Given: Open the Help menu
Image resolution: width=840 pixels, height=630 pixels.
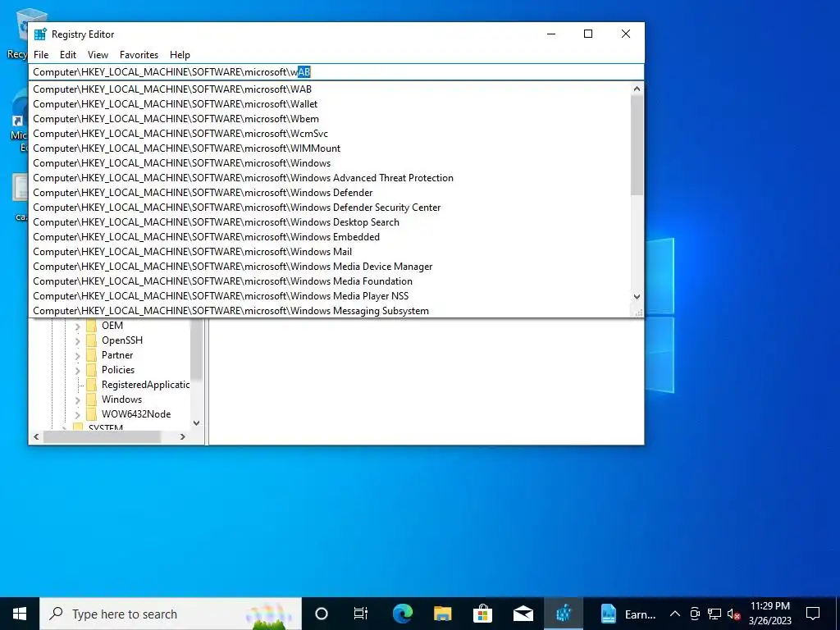Looking at the screenshot, I should pyautogui.click(x=180, y=55).
